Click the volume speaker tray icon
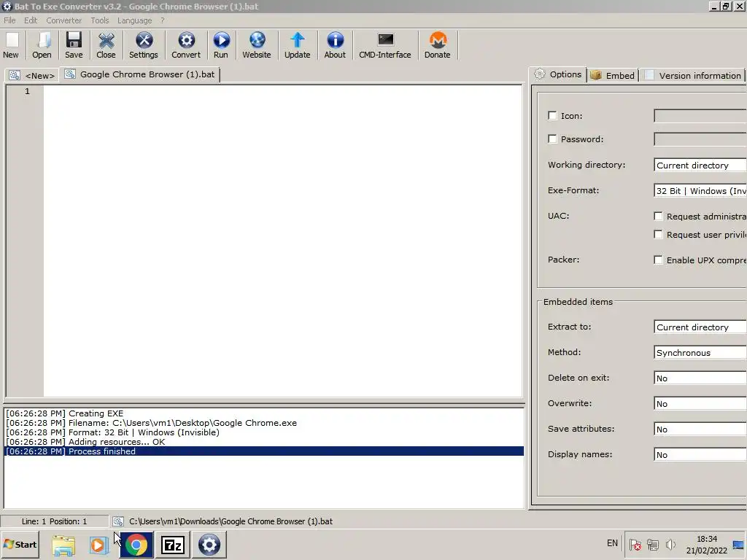This screenshot has height=560, width=747. (670, 544)
